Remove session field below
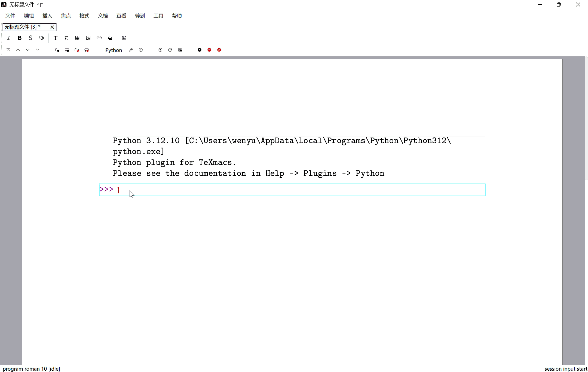The height and width of the screenshot is (372, 588). tap(87, 50)
